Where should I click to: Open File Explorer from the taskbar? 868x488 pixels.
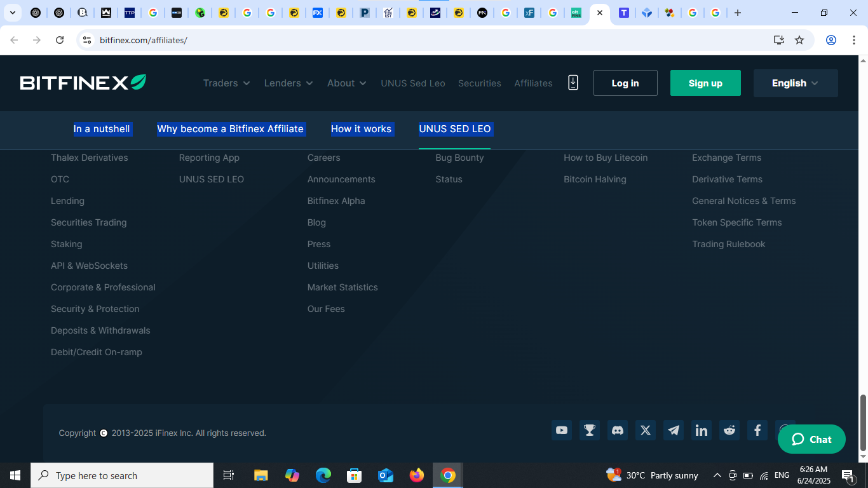[x=261, y=475]
